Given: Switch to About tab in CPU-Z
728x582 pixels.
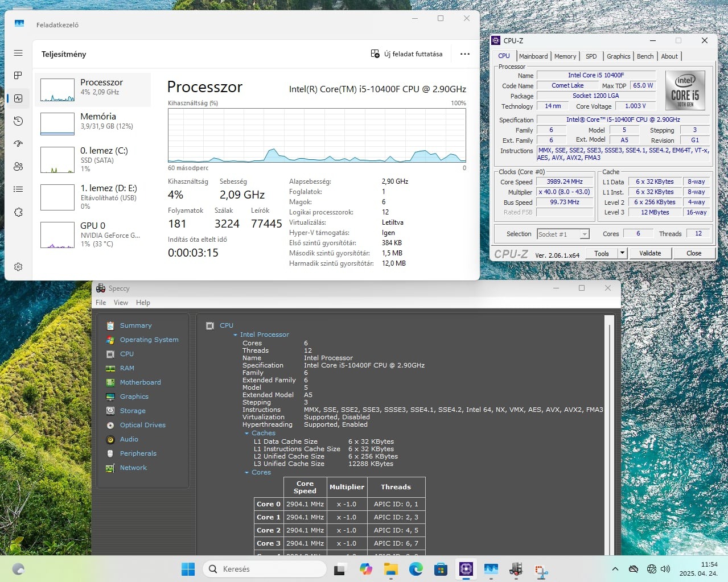Looking at the screenshot, I should pos(669,56).
